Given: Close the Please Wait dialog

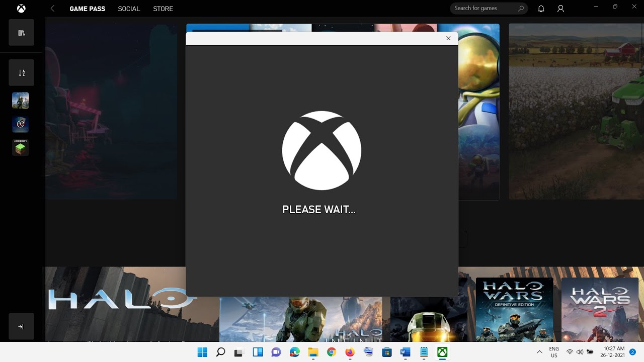Looking at the screenshot, I should [448, 38].
